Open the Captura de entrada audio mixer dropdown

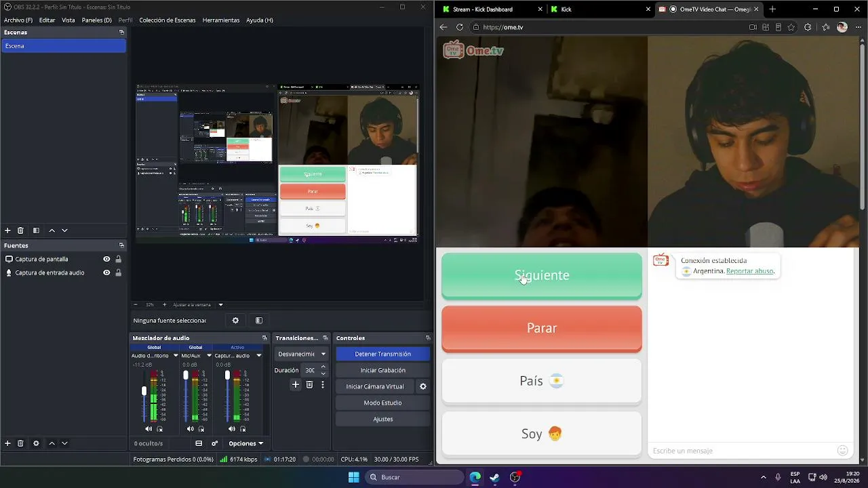(x=258, y=356)
